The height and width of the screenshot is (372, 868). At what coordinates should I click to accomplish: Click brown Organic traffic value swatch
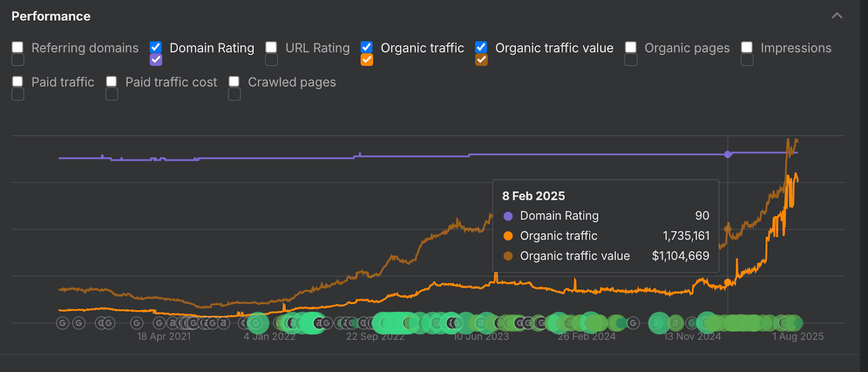pos(481,60)
